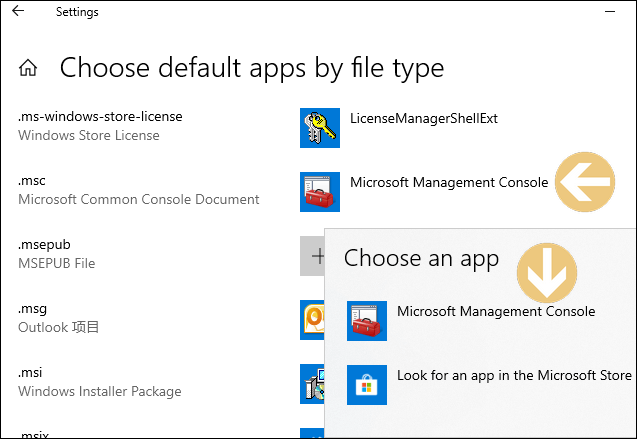Click the .msi extension label
Screen dimensions: 637x439
click(x=30, y=373)
